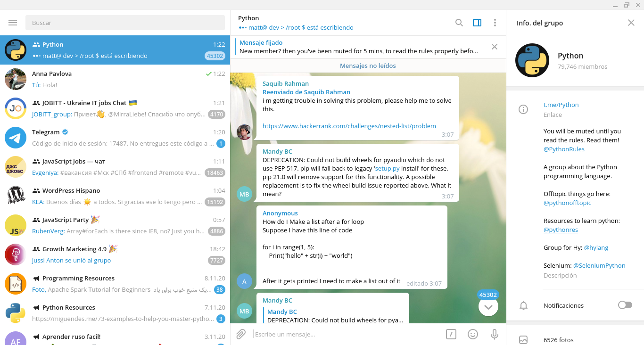Image resolution: width=644 pixels, height=345 pixels.
Task: Click the Mensajes no leídos divider label
Action: click(x=368, y=66)
